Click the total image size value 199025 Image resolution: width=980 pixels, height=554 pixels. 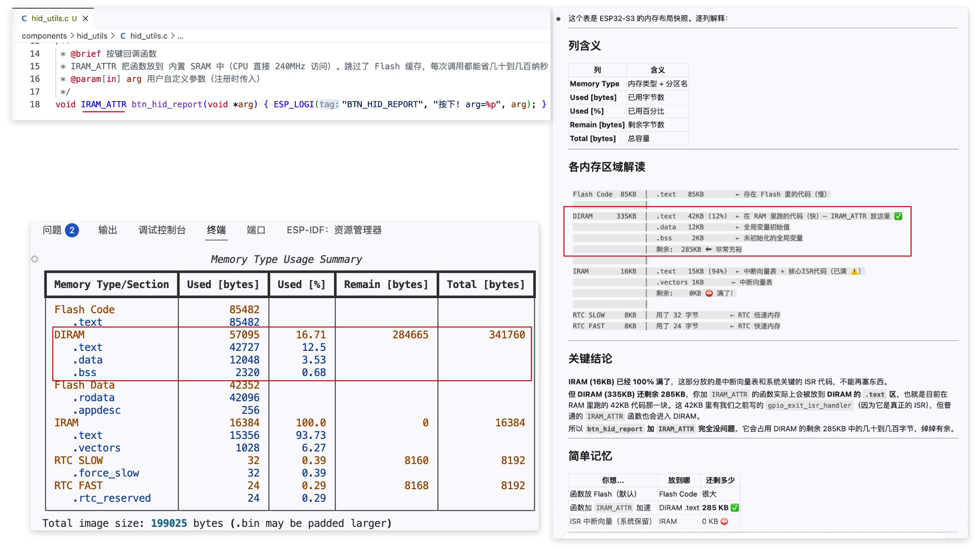pos(169,523)
